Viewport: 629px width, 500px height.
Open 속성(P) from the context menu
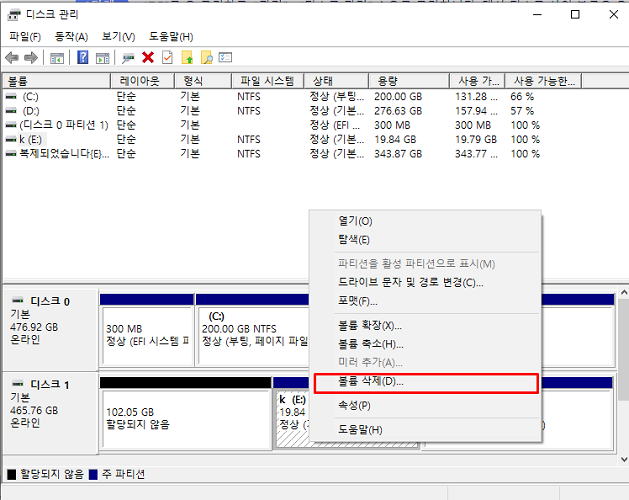coord(426,405)
